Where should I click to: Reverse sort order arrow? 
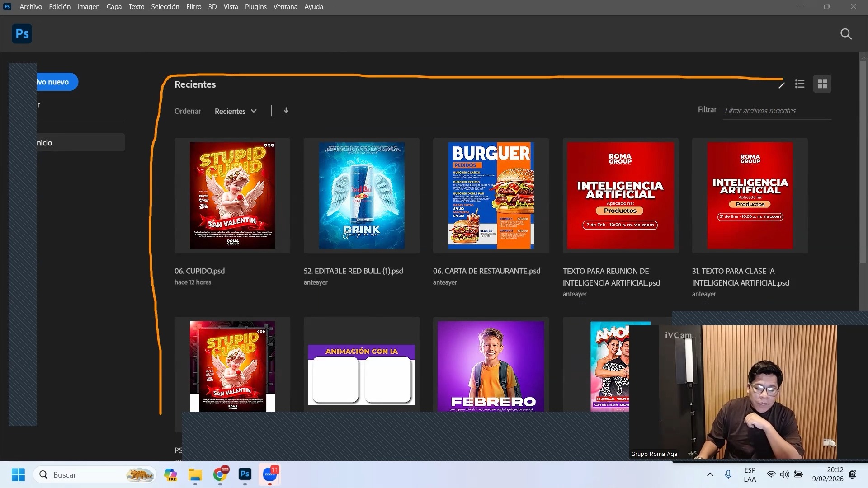coord(286,110)
